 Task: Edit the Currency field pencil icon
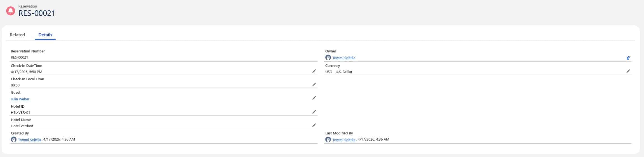pos(628,71)
